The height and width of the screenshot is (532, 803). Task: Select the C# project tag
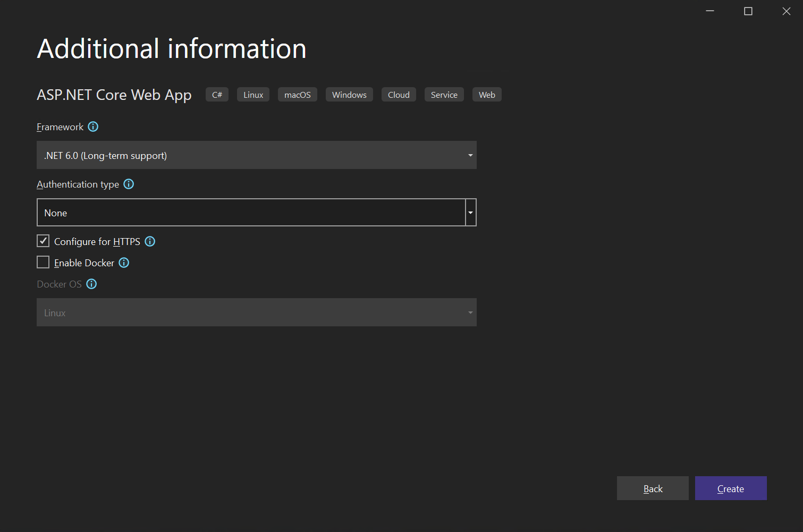tap(217, 94)
